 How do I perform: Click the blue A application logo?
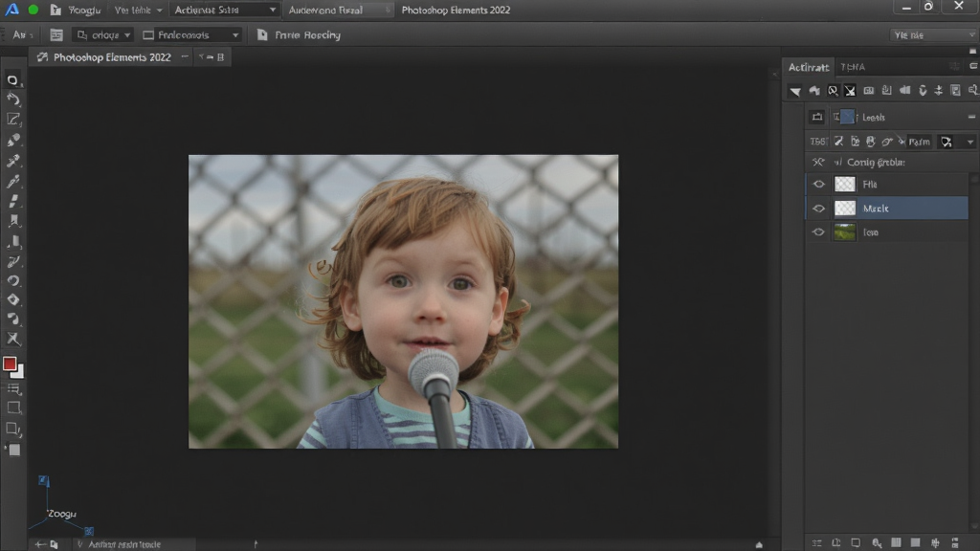(x=11, y=10)
